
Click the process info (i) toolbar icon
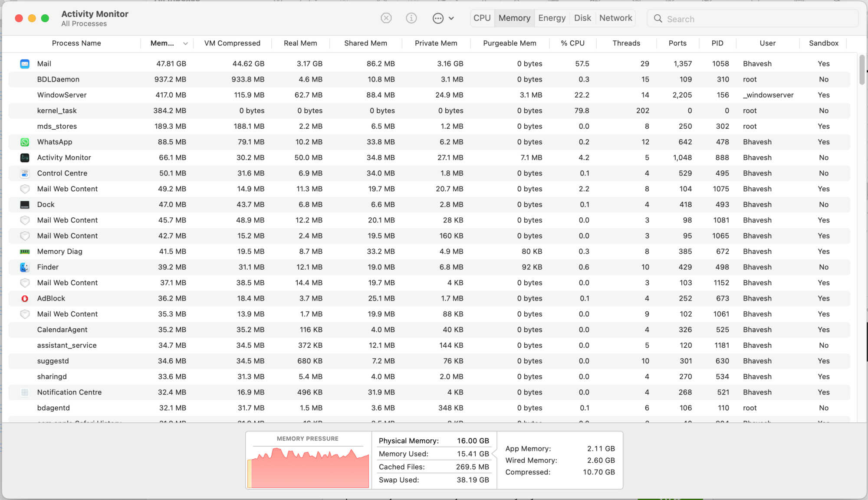click(x=411, y=18)
